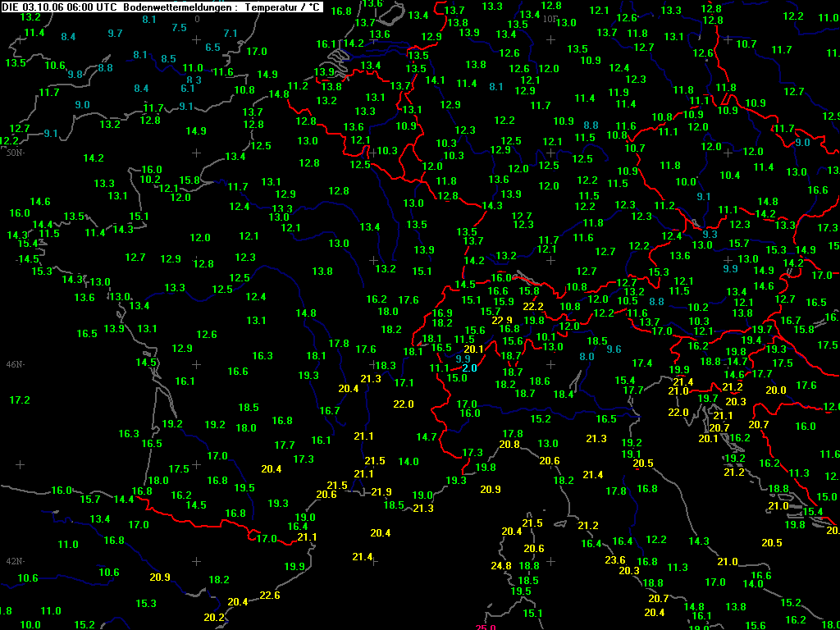This screenshot has height=630, width=840.
Task: Select the cyan 2.0 temperature reading
Action: tap(469, 368)
